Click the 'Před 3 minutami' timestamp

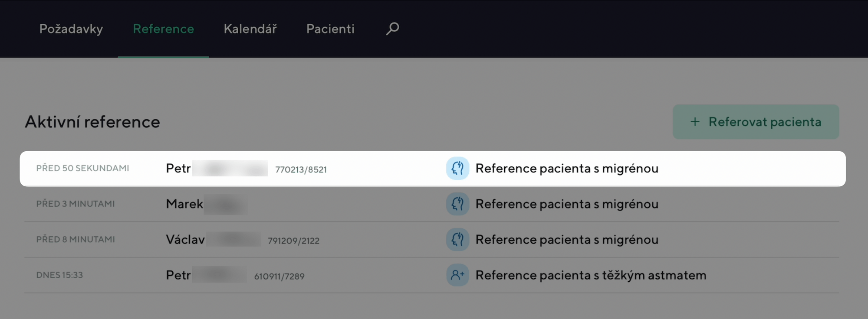pos(76,204)
